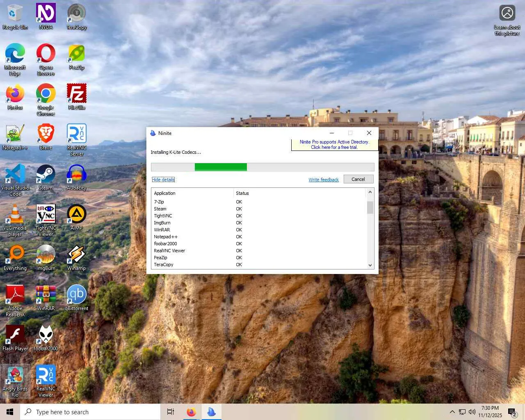
Task: Select the Firefox desktop shortcut
Action: (15, 97)
